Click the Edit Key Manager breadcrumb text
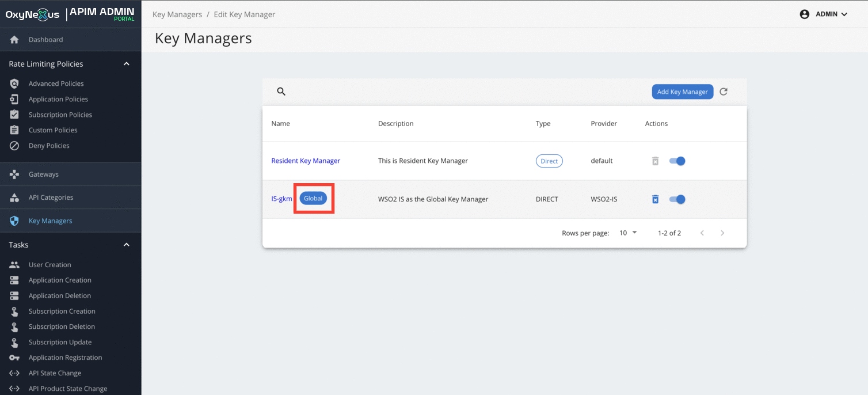The image size is (868, 395). (x=245, y=14)
